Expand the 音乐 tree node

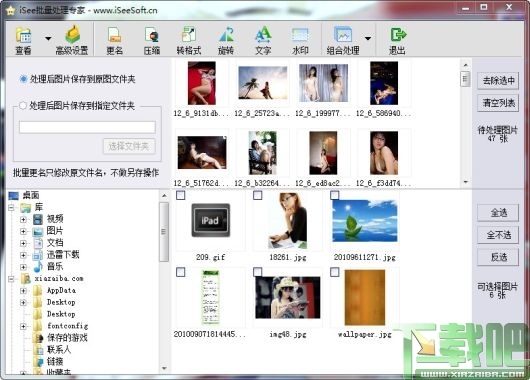click(23, 267)
